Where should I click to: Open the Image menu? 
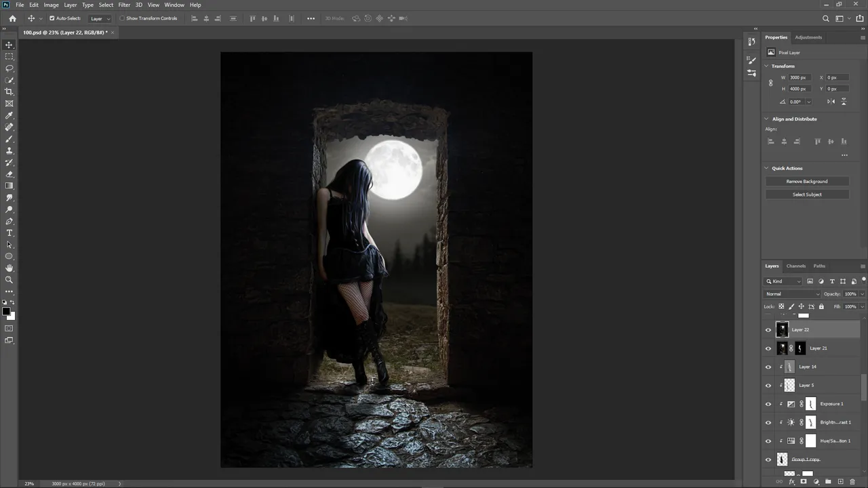(52, 5)
